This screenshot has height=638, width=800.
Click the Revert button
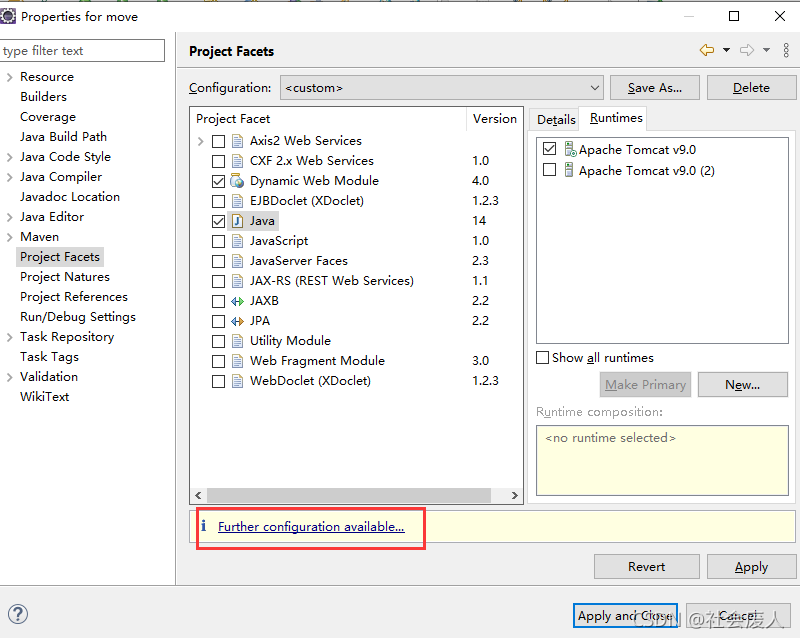pos(646,567)
